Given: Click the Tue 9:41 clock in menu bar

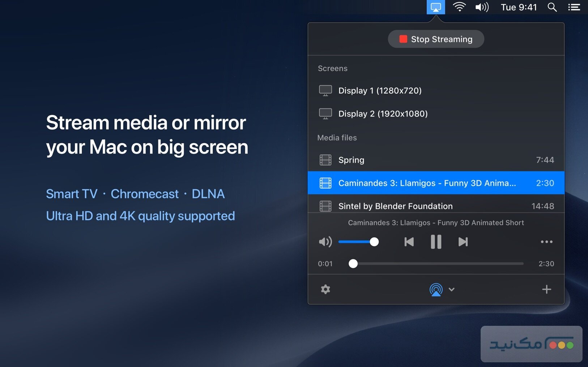Looking at the screenshot, I should click(518, 7).
